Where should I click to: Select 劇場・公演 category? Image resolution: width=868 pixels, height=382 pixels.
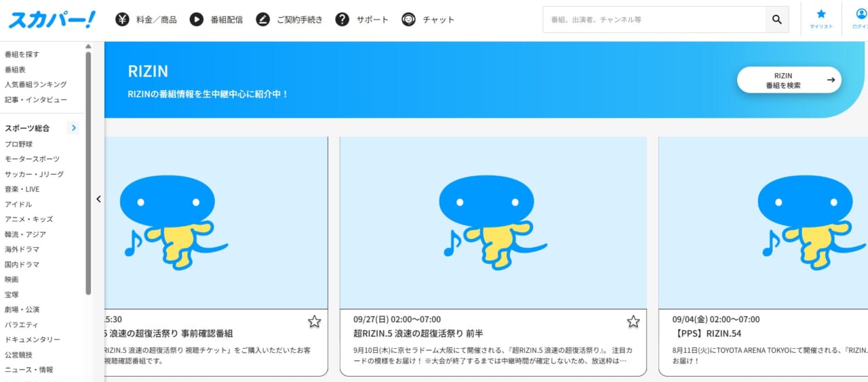click(x=22, y=310)
